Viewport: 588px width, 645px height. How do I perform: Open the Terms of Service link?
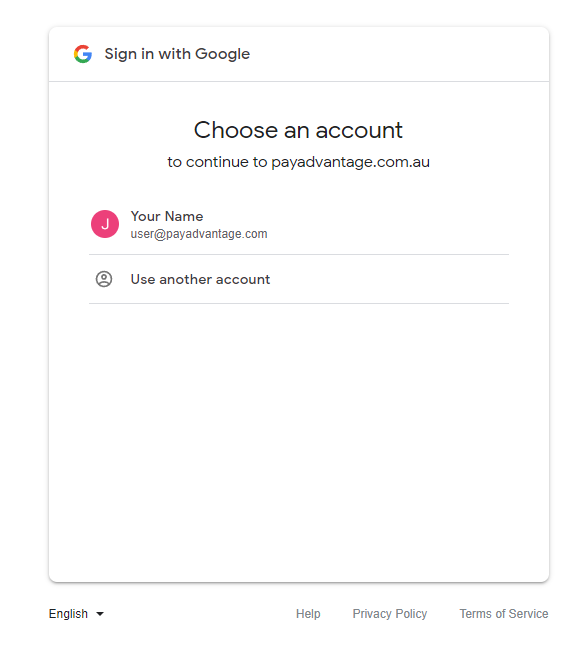click(504, 614)
